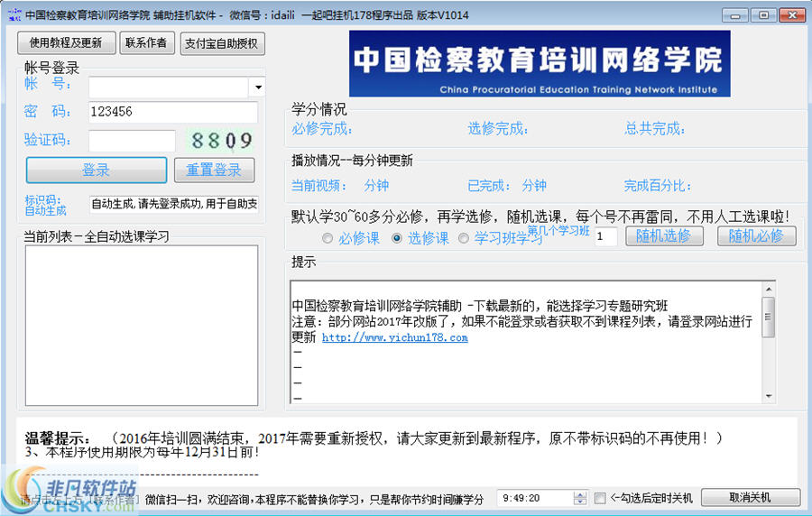Click the 提示 box scroll-up arrow
Screen dimensions: 812x516
pyautogui.click(x=769, y=290)
